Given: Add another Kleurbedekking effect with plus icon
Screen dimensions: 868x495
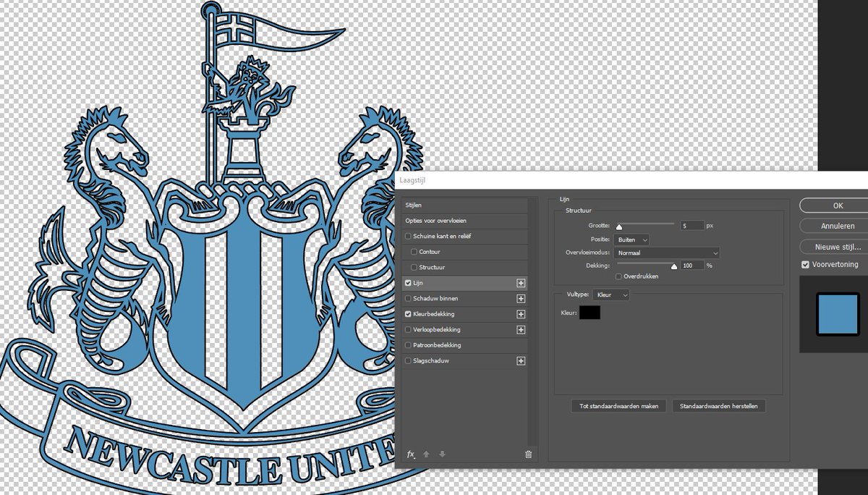Looking at the screenshot, I should [x=521, y=314].
